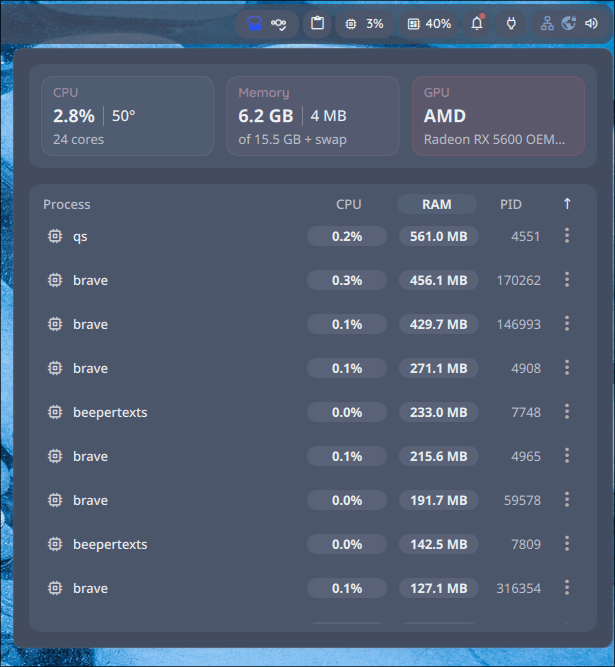Open the three-dot menu for the qs process
Image resolution: width=615 pixels, height=667 pixels.
click(x=567, y=236)
